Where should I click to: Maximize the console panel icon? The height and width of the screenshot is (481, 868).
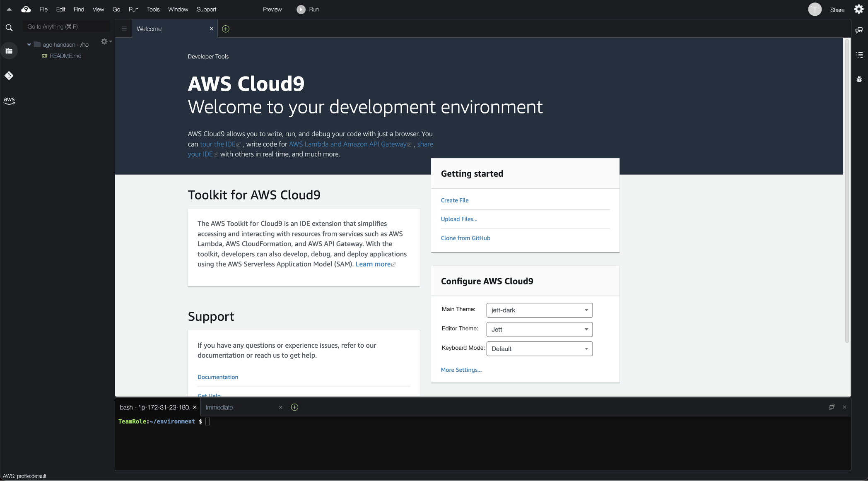831,407
